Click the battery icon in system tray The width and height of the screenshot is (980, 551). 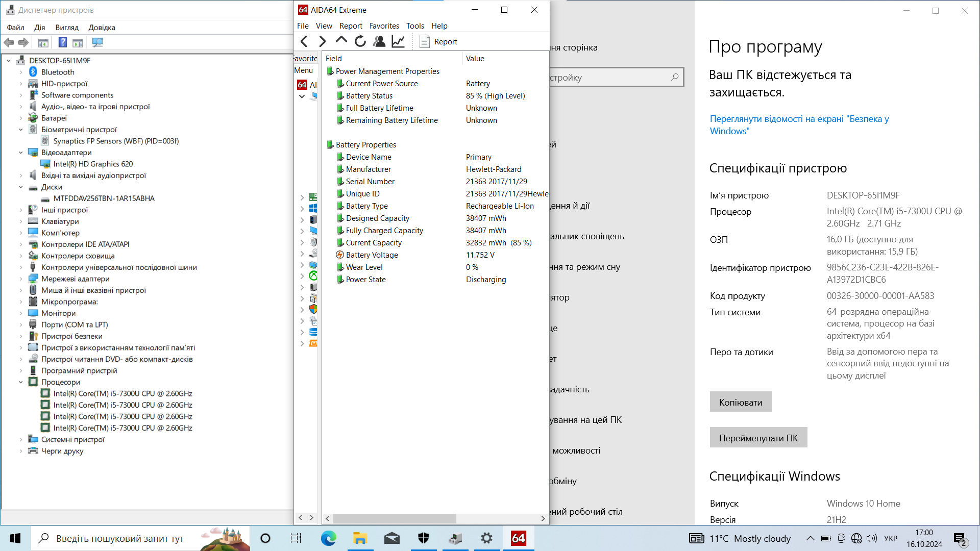click(826, 538)
